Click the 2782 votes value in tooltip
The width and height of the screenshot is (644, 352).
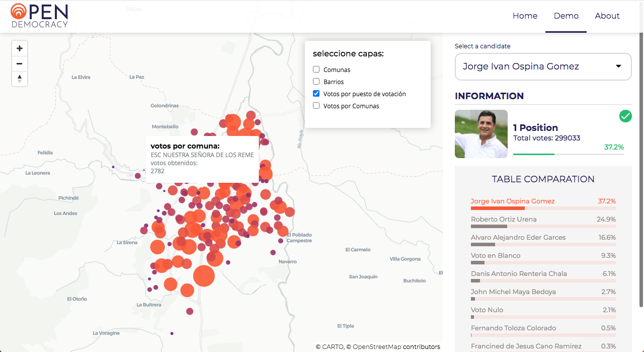(x=157, y=171)
